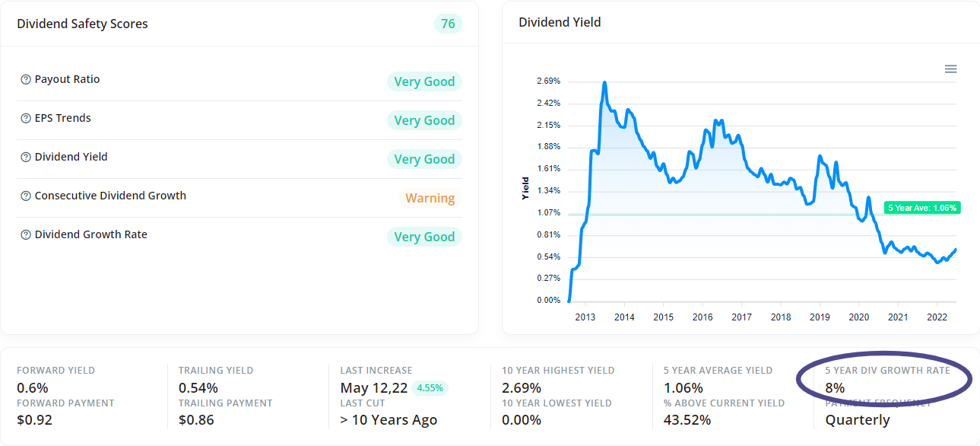Screen dimensions: 980x446
Task: Click the 5 Year Ave: 1.06% chart label
Action: 921,207
